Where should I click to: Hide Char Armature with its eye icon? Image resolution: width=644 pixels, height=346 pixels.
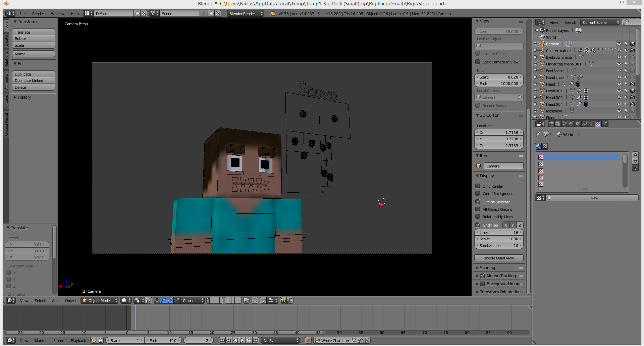pos(619,50)
